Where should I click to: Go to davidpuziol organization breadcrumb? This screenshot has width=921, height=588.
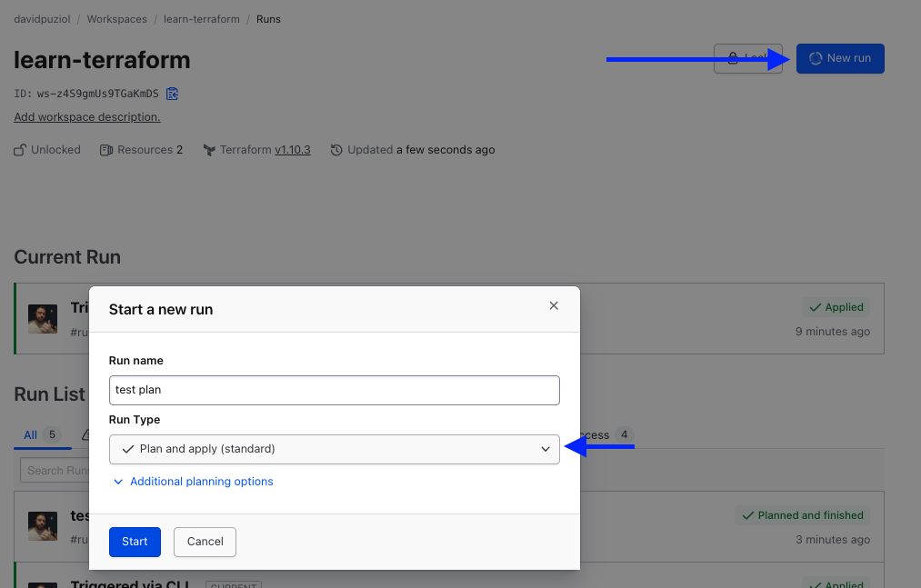(43, 19)
